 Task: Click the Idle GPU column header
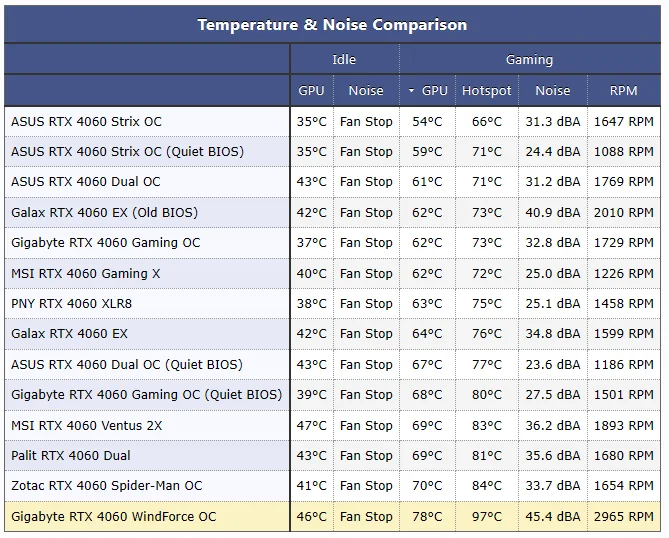311,91
